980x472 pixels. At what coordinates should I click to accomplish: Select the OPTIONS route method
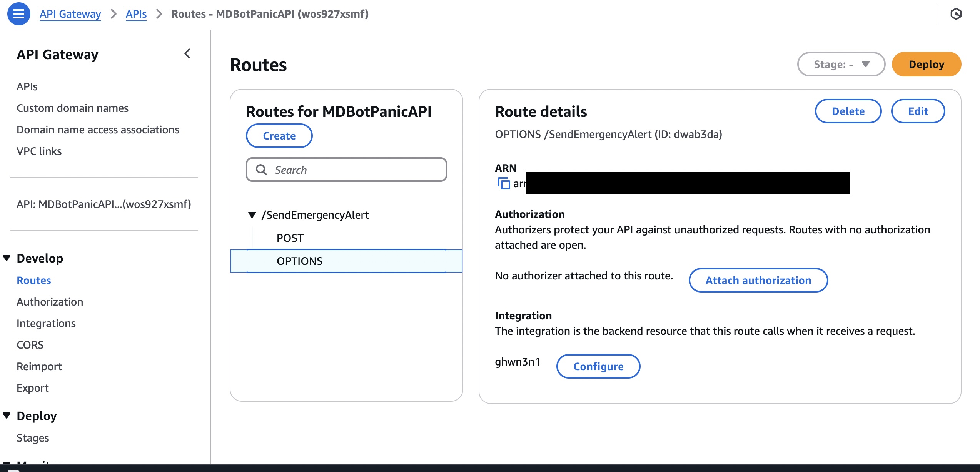click(x=299, y=261)
